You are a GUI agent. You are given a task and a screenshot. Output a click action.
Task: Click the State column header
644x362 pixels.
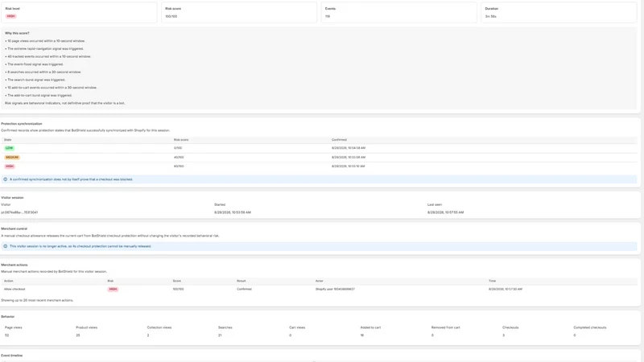pos(8,140)
